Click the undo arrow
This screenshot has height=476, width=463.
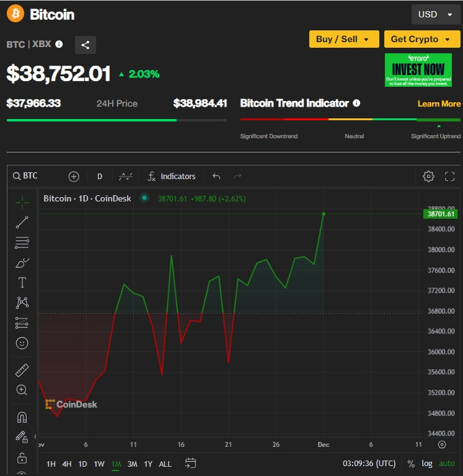(x=216, y=177)
